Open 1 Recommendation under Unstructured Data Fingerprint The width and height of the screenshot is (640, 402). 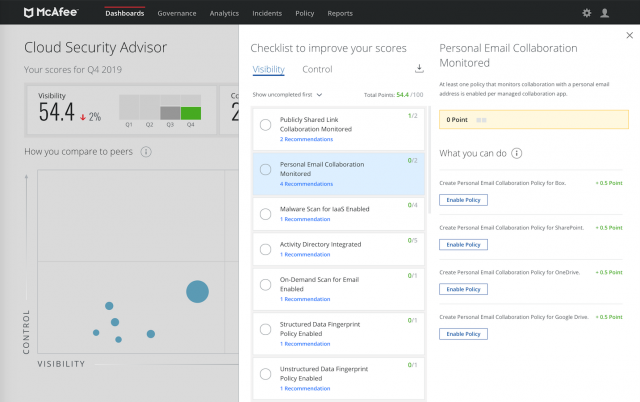305,389
